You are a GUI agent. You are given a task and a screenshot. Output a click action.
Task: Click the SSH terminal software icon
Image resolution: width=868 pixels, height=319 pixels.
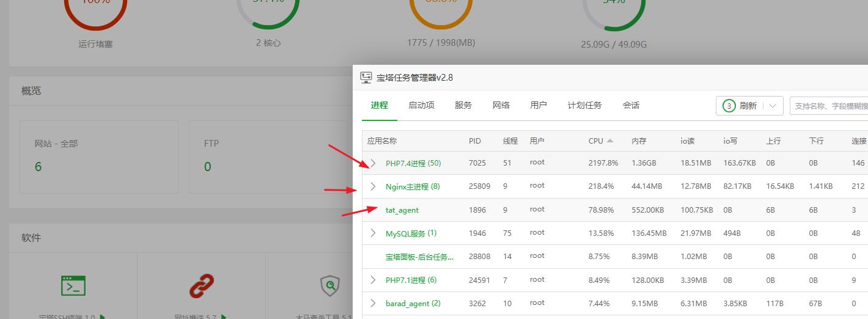coord(73,285)
